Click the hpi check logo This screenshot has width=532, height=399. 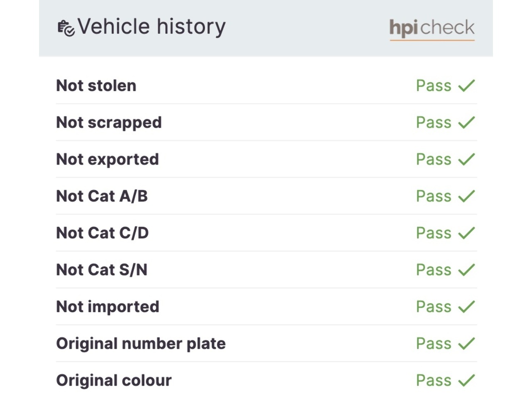pos(432,28)
